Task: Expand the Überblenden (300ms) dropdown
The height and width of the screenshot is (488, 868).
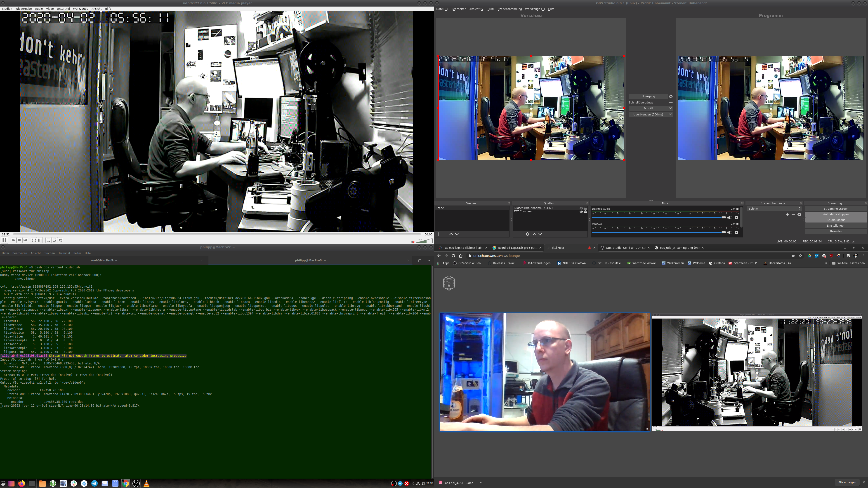Action: 670,115
